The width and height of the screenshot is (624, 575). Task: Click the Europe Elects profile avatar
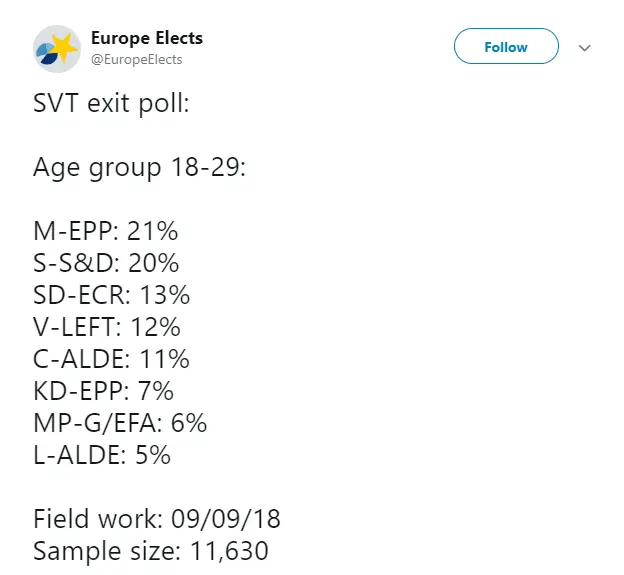tap(57, 48)
